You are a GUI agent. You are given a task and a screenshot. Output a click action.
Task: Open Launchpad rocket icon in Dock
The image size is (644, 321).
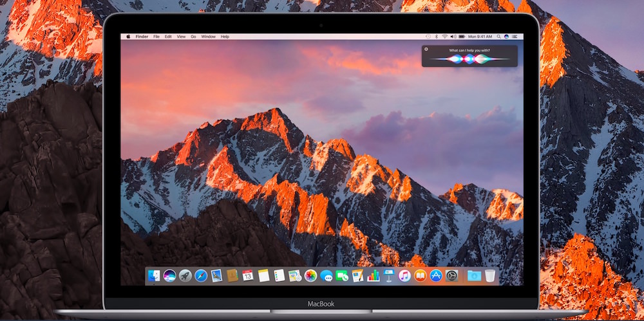pyautogui.click(x=185, y=275)
